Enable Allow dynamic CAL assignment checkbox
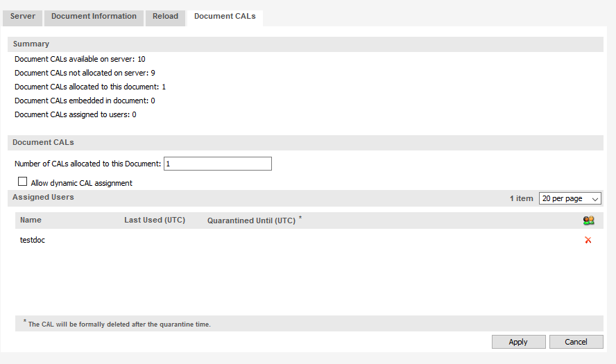The height and width of the screenshot is (364, 616). [x=22, y=182]
